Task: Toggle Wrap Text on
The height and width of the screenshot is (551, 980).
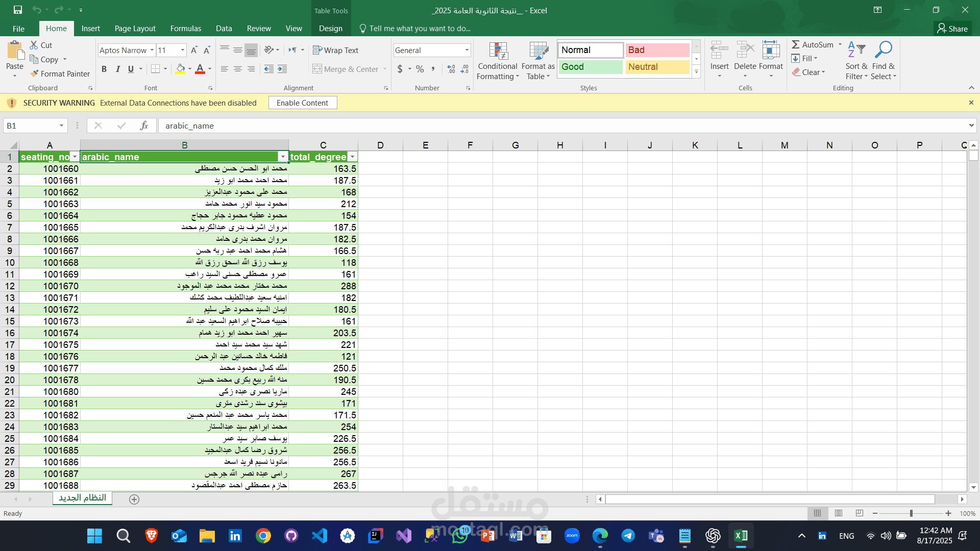Action: [x=335, y=50]
